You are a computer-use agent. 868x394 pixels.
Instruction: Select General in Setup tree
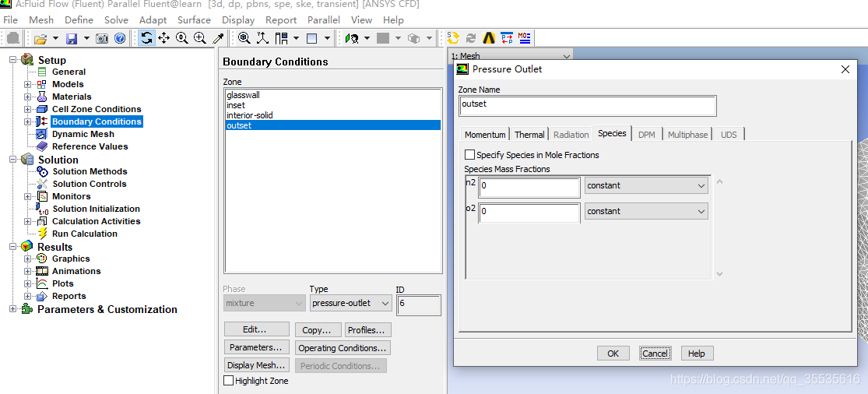pyautogui.click(x=69, y=72)
